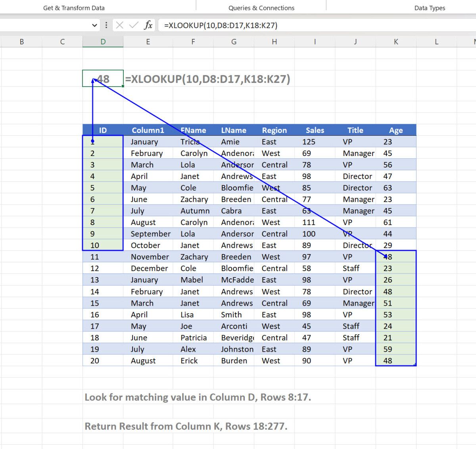Screen dimensions: 476x449
Task: Click the Get & Transform Data group label
Action: 73,8
